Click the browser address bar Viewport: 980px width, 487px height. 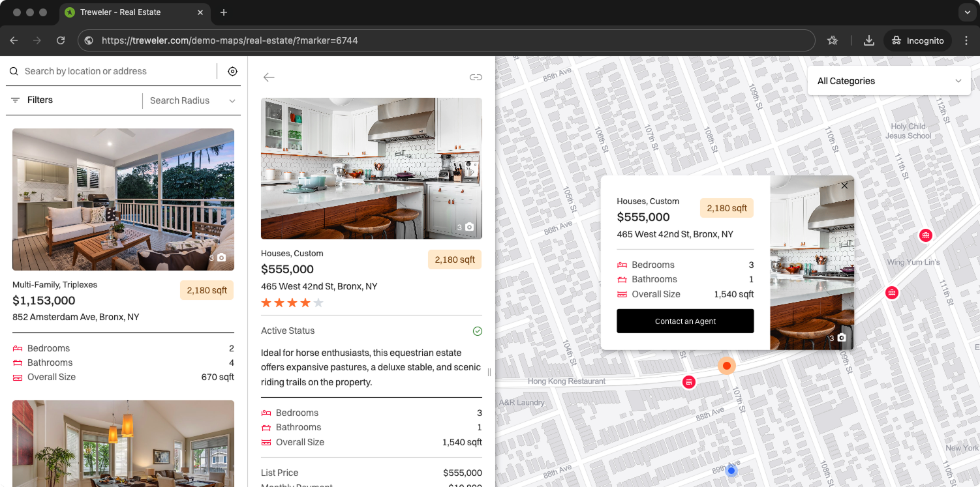(446, 40)
